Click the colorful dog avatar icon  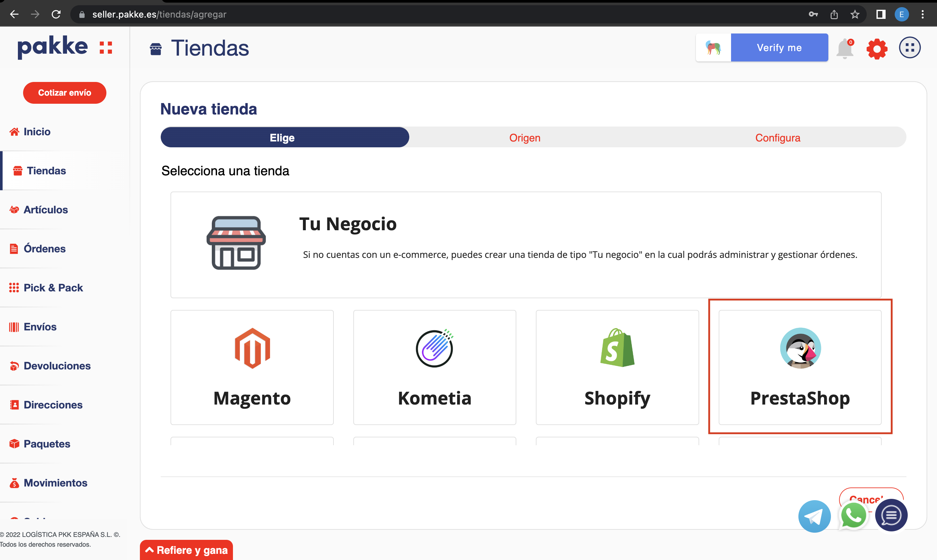coord(713,47)
